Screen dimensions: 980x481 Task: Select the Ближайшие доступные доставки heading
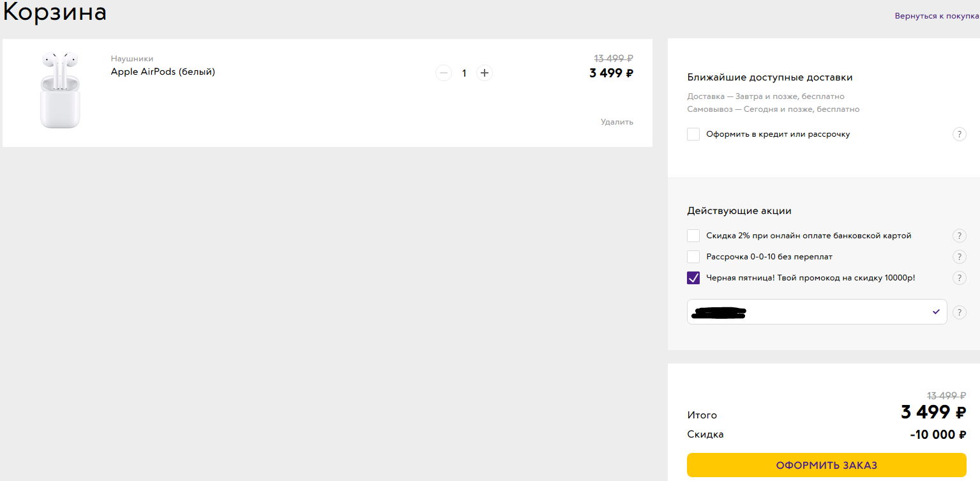point(770,77)
